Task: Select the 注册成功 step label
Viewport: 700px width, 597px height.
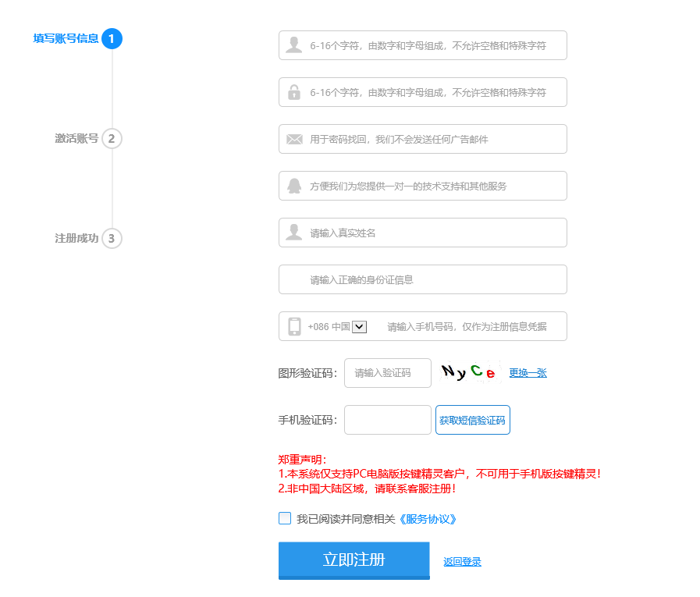Action: pyautogui.click(x=76, y=239)
